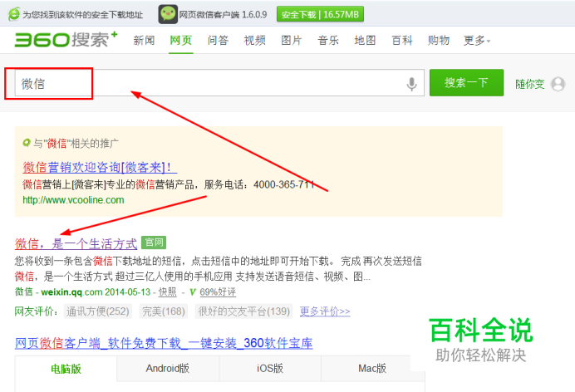
Task: Switch to the 图片 tab
Action: click(292, 40)
